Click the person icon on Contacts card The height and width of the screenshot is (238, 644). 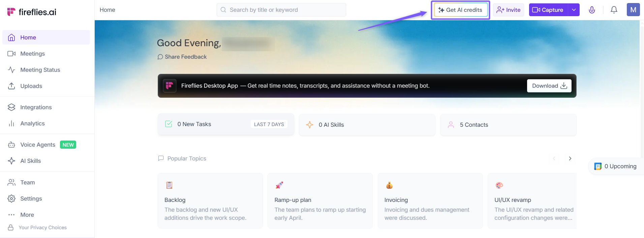pos(451,125)
